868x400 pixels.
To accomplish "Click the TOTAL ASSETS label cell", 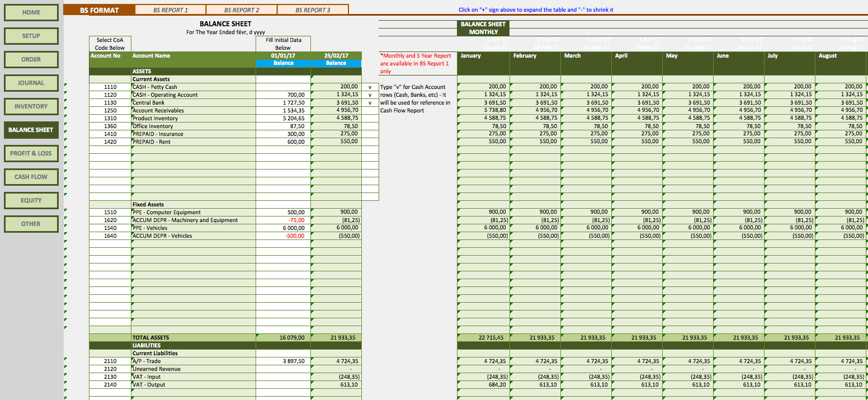I will (194, 338).
